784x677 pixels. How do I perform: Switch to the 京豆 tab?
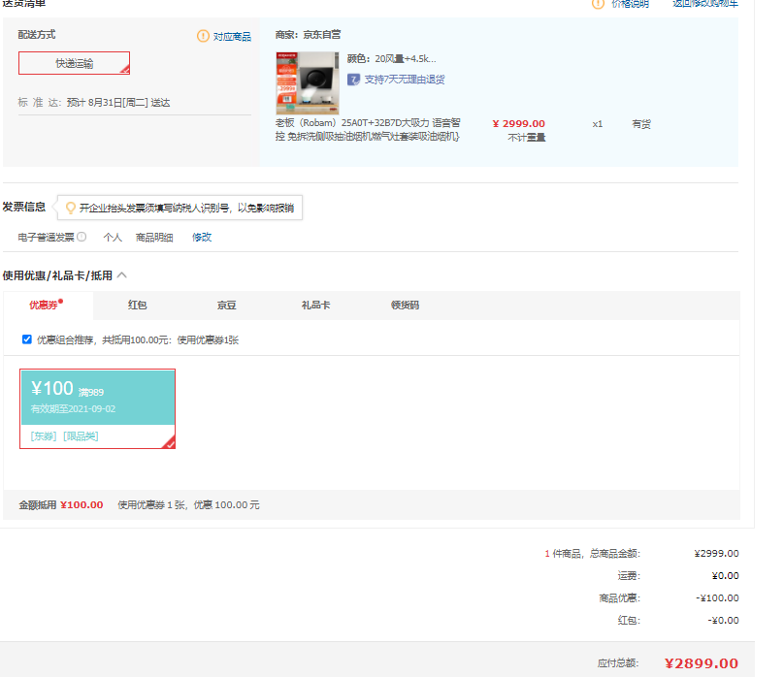[x=226, y=305]
